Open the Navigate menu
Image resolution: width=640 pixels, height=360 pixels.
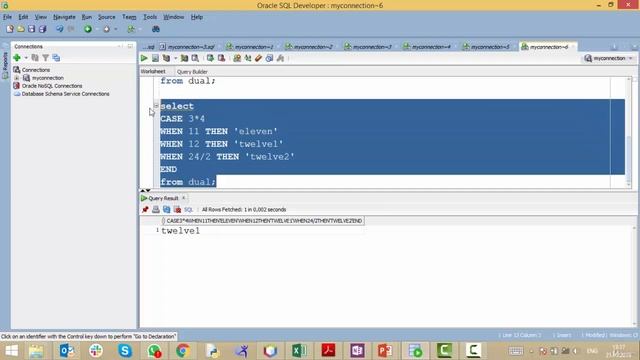tap(64, 17)
